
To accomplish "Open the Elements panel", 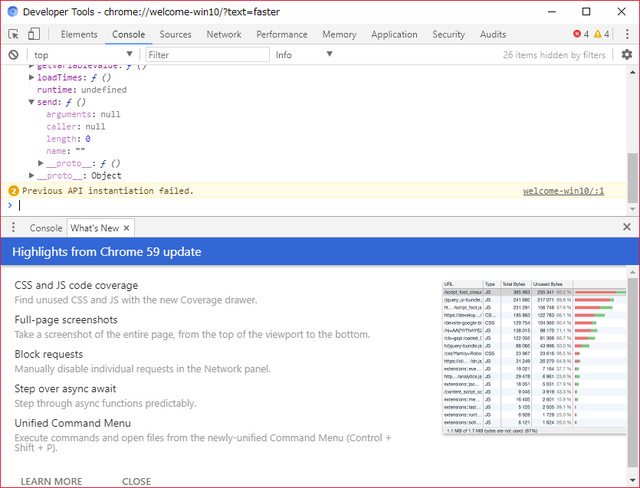I will pos(79,34).
